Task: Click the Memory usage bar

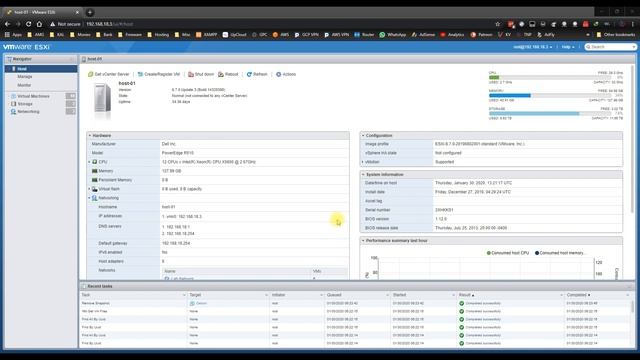Action: [550, 96]
